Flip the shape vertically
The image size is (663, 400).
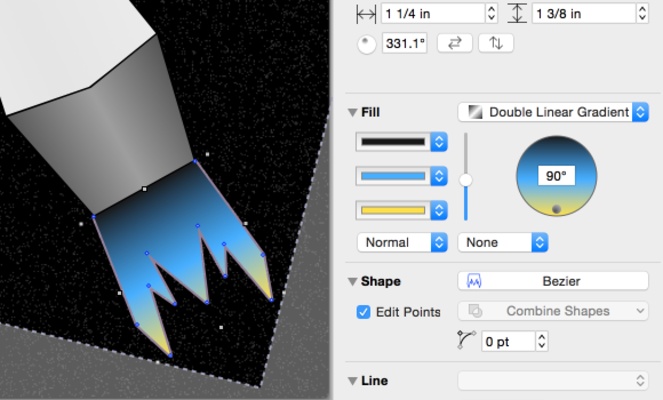point(496,43)
